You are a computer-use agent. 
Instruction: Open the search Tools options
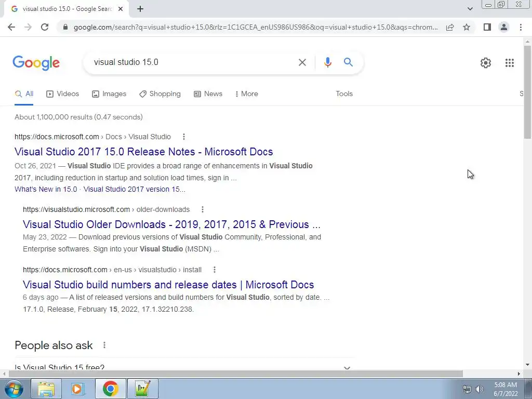tap(344, 94)
